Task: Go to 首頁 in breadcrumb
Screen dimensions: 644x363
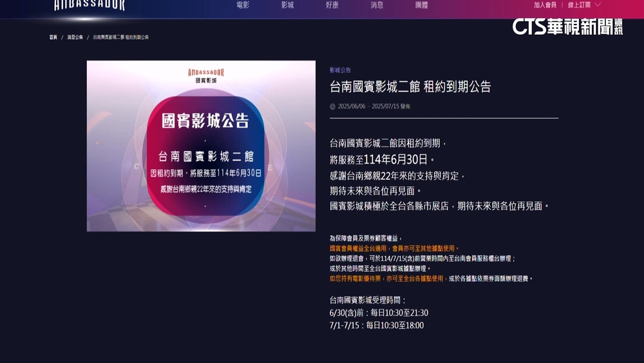Action: [53, 37]
